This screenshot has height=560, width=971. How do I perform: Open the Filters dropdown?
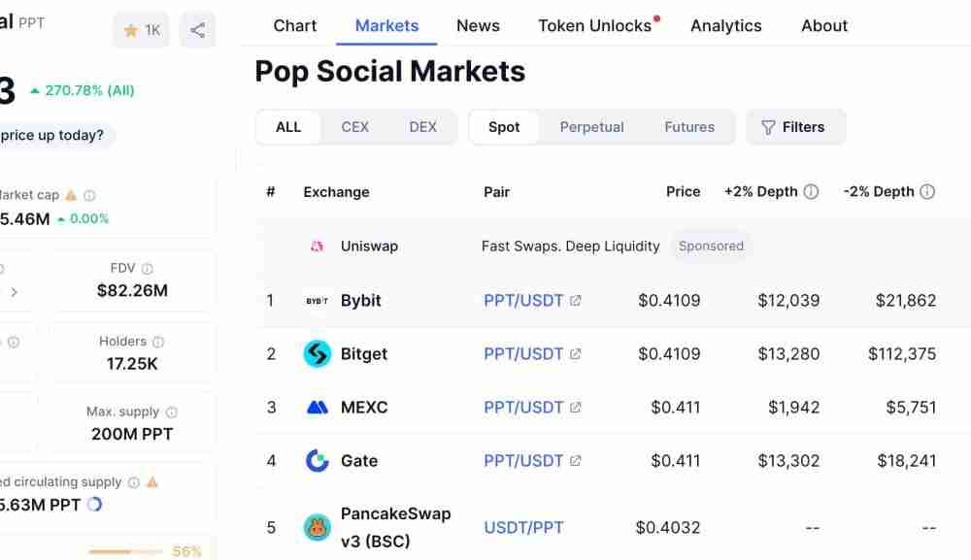[794, 127]
